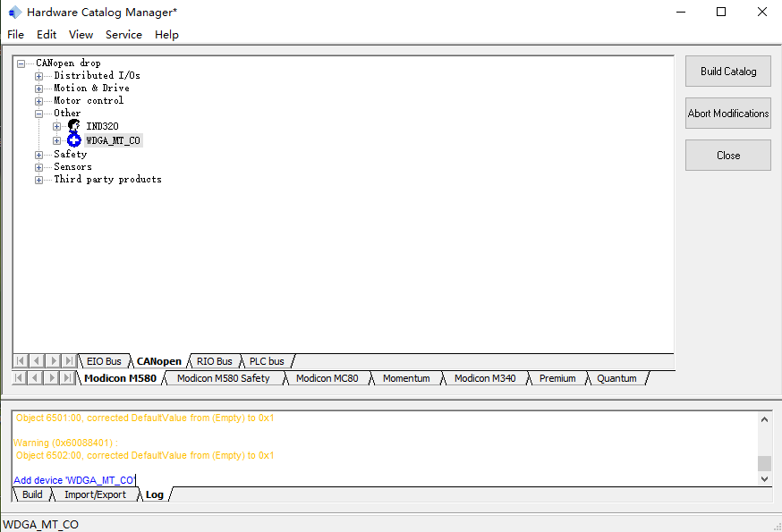782x532 pixels.
Task: Select the Sensors tree item
Action: 72,166
